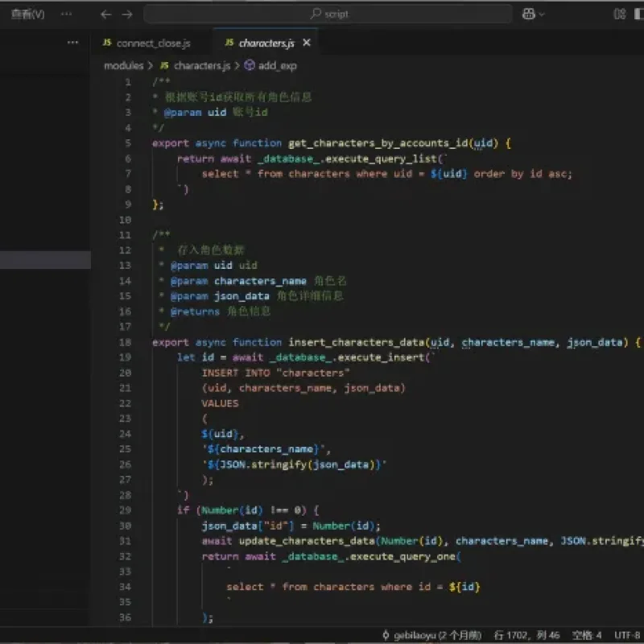Close the characters.js tab
This screenshot has width=644, height=644.
[307, 43]
